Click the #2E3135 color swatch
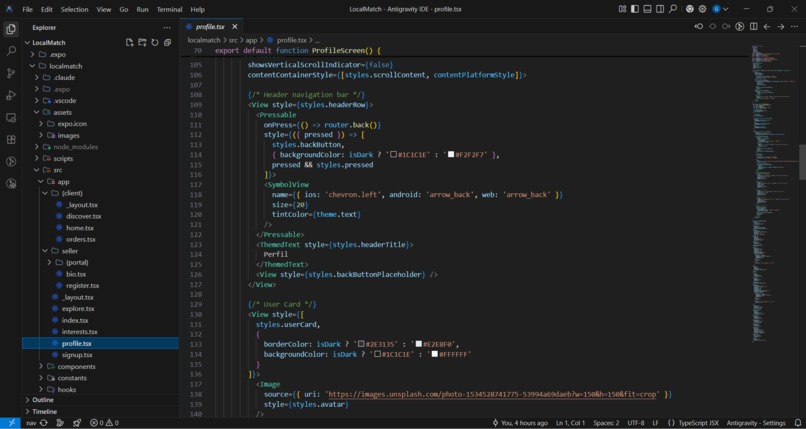Screen dimensions: 806x429 pyautogui.click(x=361, y=344)
